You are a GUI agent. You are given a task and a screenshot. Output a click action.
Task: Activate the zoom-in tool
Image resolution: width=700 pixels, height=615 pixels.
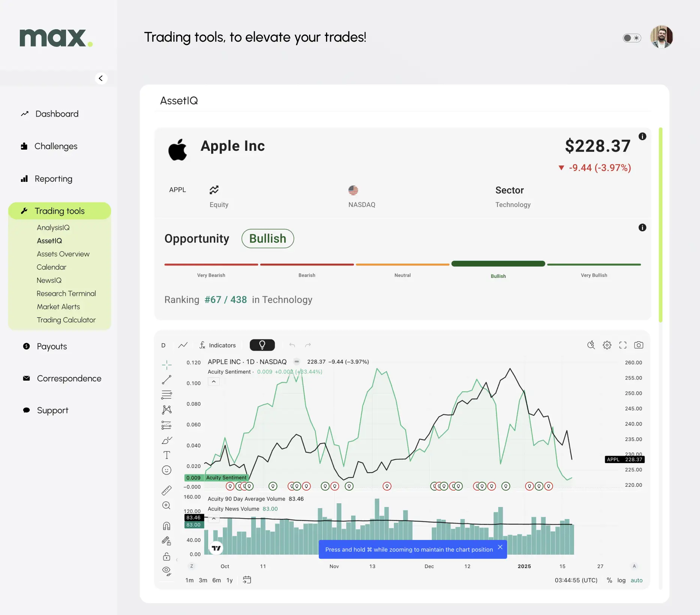coord(167,505)
